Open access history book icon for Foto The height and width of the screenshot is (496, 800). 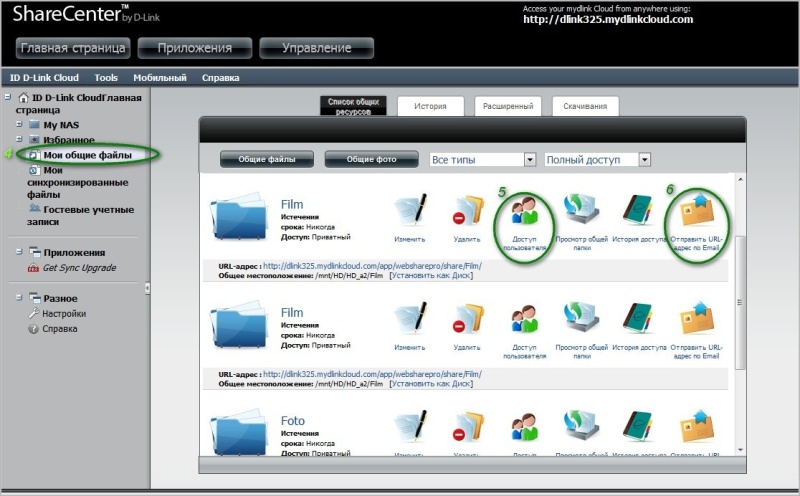coord(639,427)
